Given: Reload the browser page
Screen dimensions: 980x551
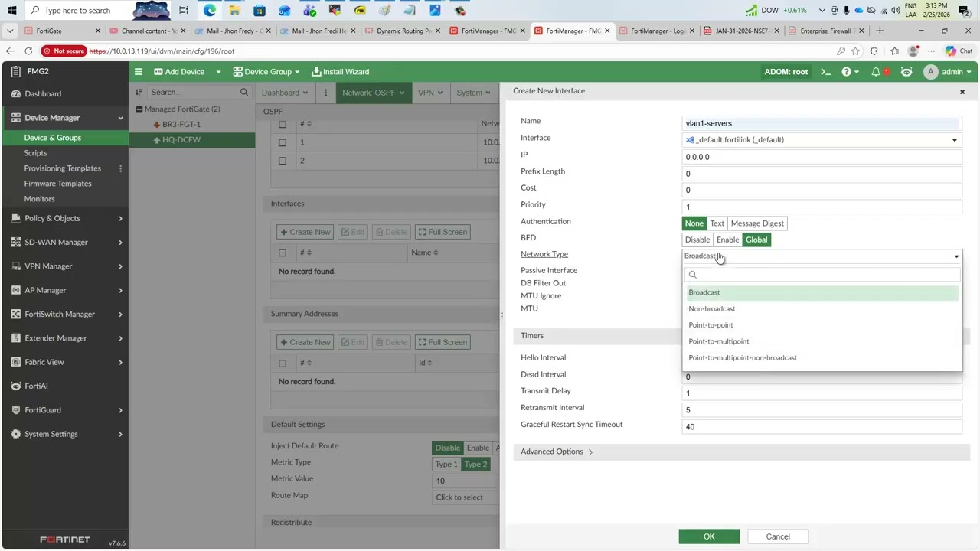Looking at the screenshot, I should click(x=28, y=51).
